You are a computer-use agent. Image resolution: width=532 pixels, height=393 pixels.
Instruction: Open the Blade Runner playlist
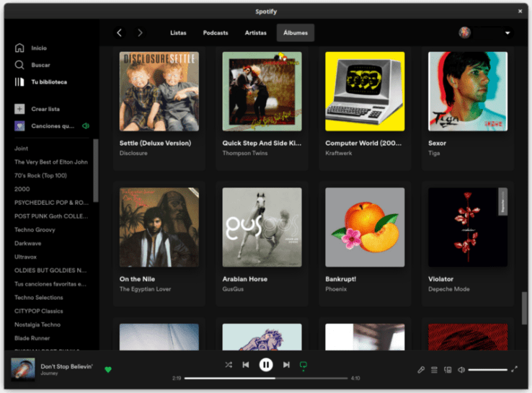click(32, 338)
